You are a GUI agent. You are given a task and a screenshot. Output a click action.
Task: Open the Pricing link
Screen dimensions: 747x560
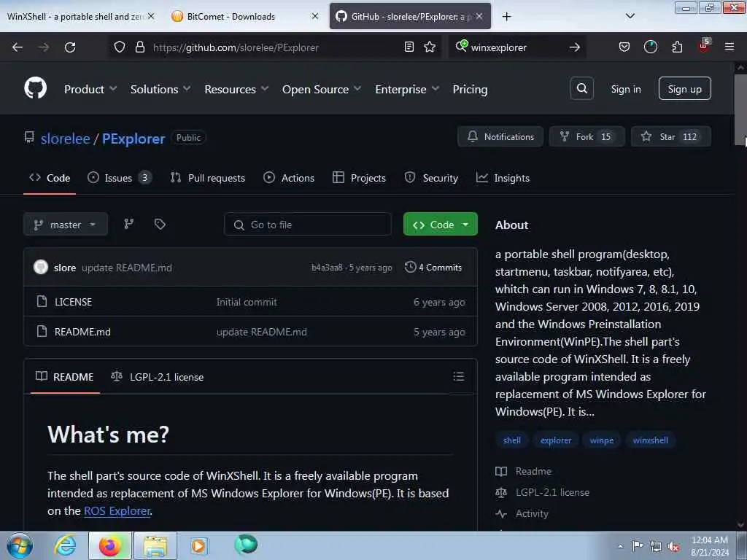point(470,89)
